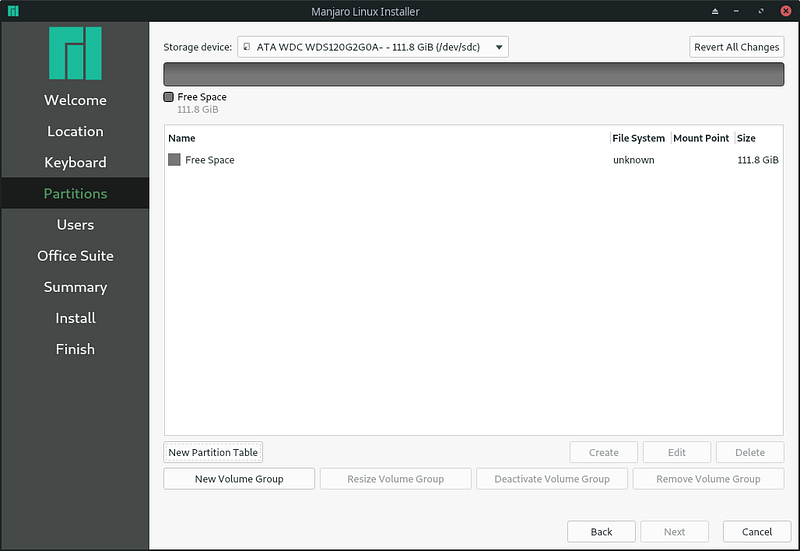
Task: Click Remove Volume Group button
Action: 708,479
